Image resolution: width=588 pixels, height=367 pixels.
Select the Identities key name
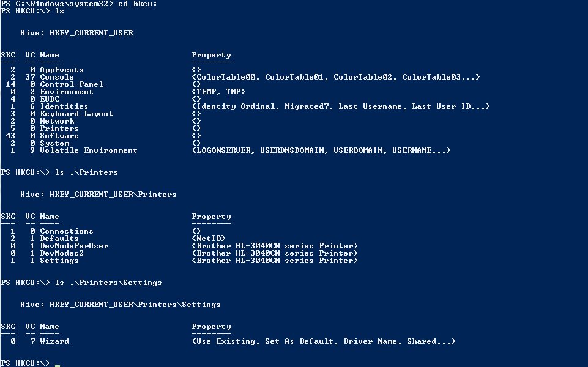64,106
